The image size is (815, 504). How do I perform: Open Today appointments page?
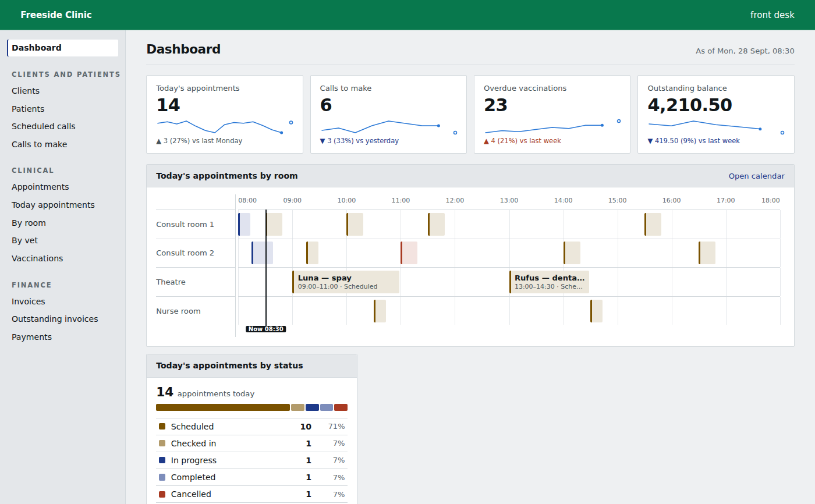pos(53,205)
